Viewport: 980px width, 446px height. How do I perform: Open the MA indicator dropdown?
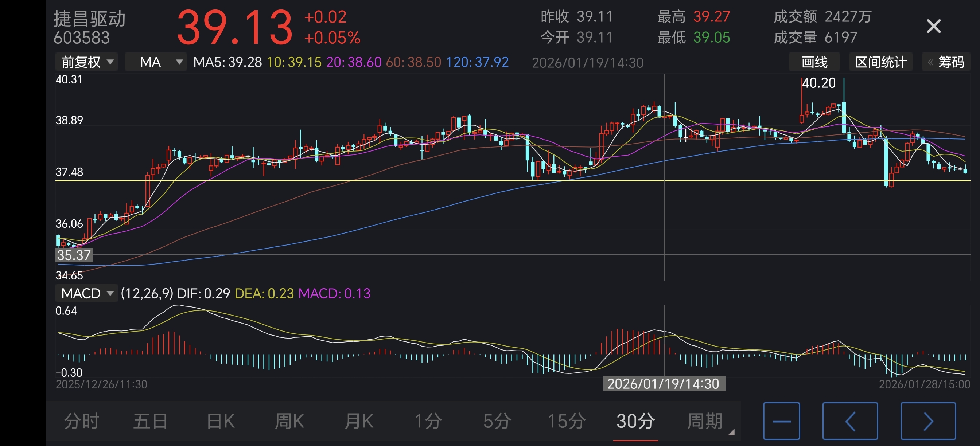tap(156, 62)
